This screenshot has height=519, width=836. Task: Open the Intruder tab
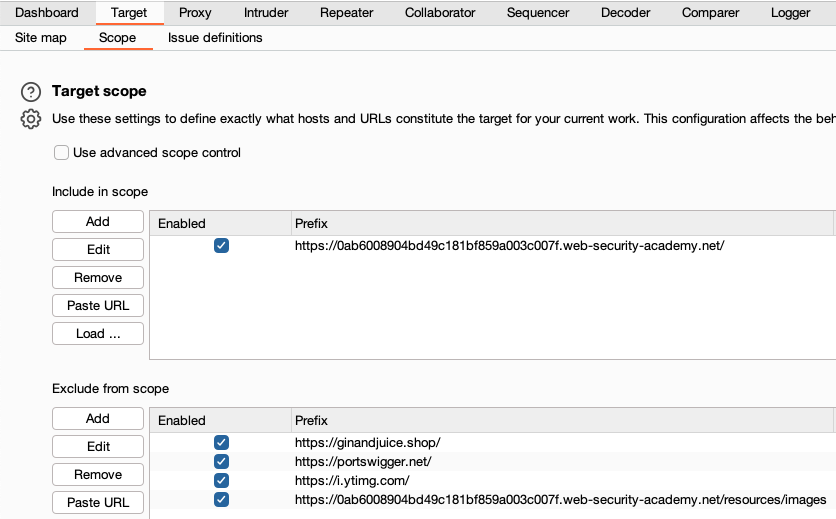[x=266, y=13]
